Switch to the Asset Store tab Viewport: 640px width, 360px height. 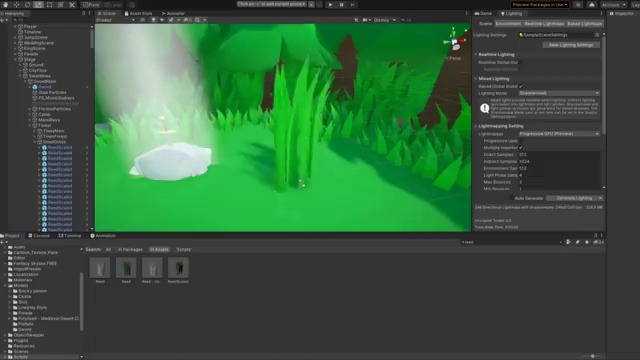click(138, 13)
